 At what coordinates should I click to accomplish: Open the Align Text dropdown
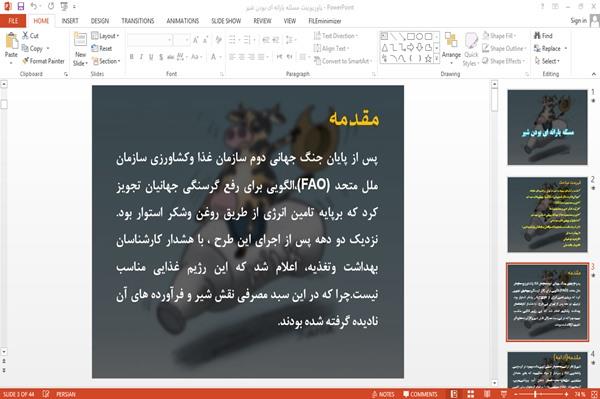[331, 48]
